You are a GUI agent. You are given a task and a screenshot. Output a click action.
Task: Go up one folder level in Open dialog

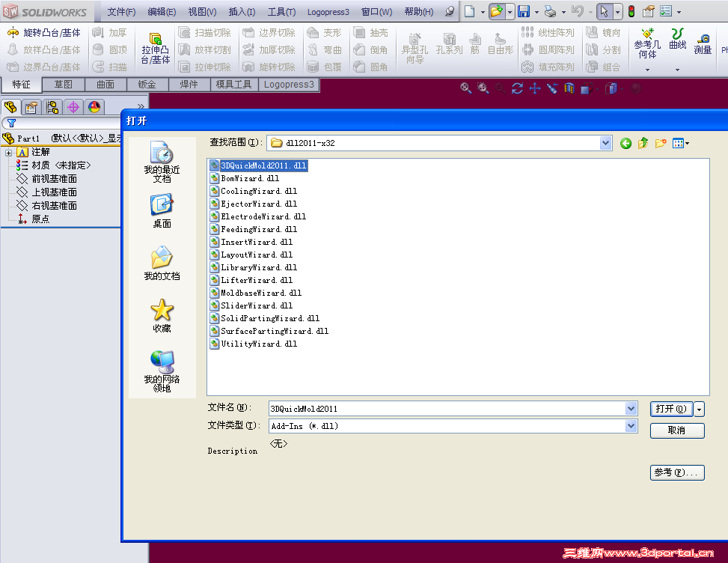[x=643, y=143]
